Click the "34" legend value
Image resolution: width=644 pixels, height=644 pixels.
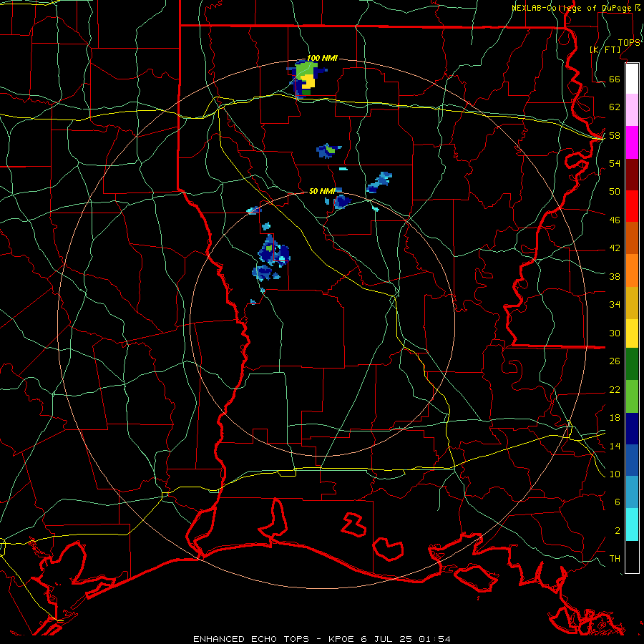pos(615,305)
